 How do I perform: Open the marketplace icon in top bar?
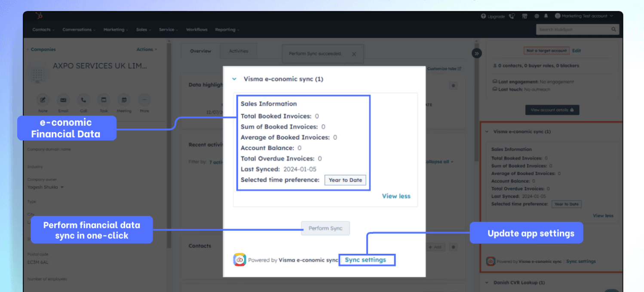point(524,16)
